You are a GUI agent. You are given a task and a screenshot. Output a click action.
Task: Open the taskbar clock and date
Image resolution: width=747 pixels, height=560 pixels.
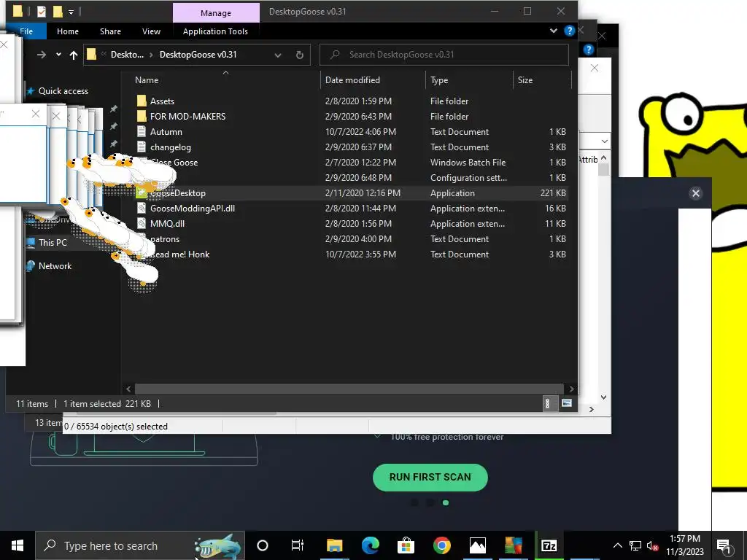click(684, 545)
